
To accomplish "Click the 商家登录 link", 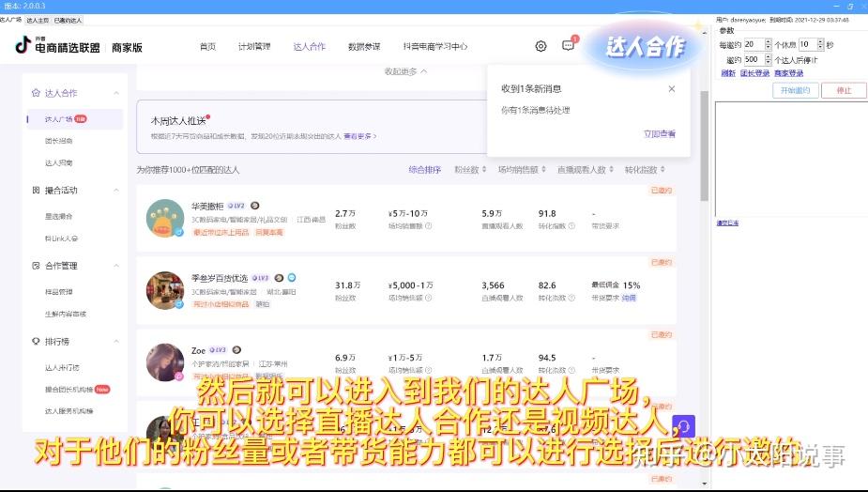I will pos(788,73).
